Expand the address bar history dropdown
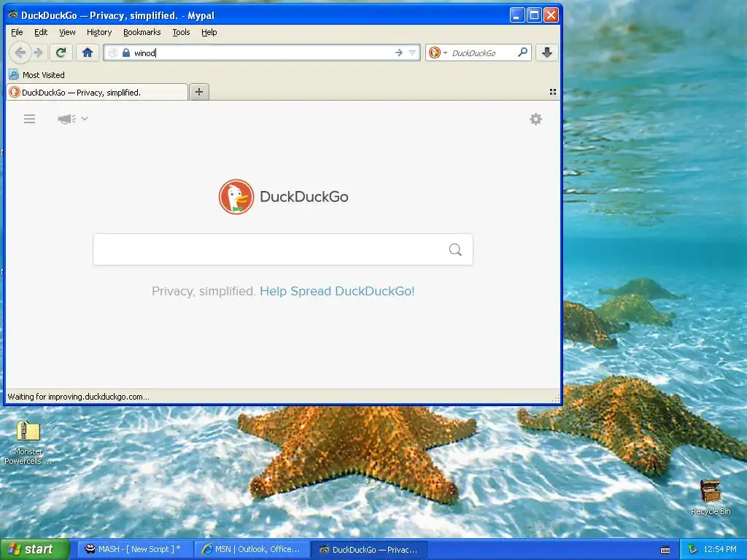Screen dimensions: 747x560 [413, 52]
